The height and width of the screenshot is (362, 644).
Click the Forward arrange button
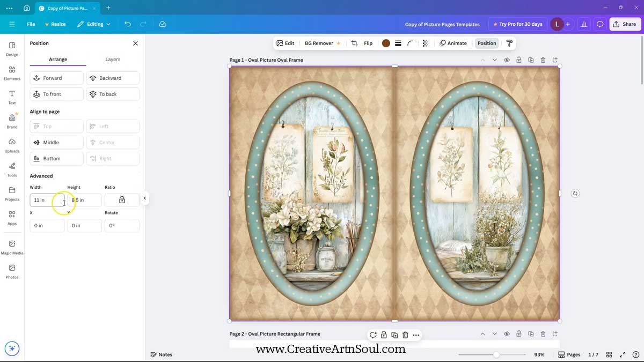[57, 78]
